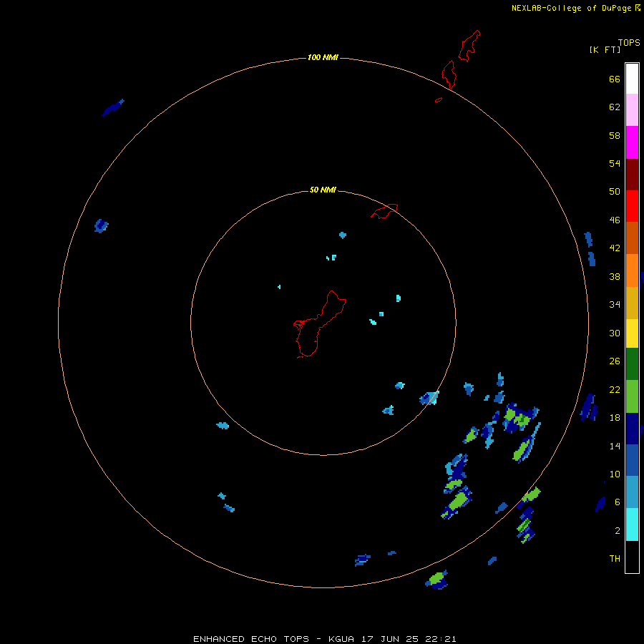Click the legend value 18
644x644 pixels.
(x=615, y=418)
